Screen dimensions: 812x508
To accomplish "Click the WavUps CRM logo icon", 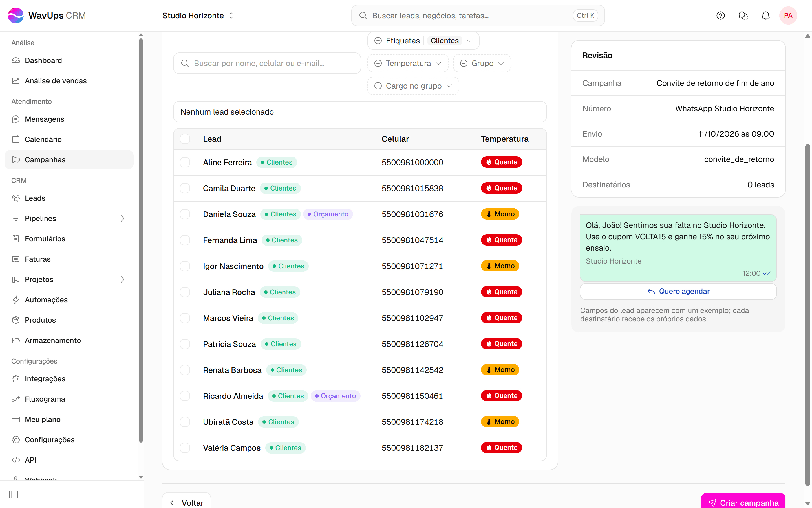I will (x=16, y=16).
